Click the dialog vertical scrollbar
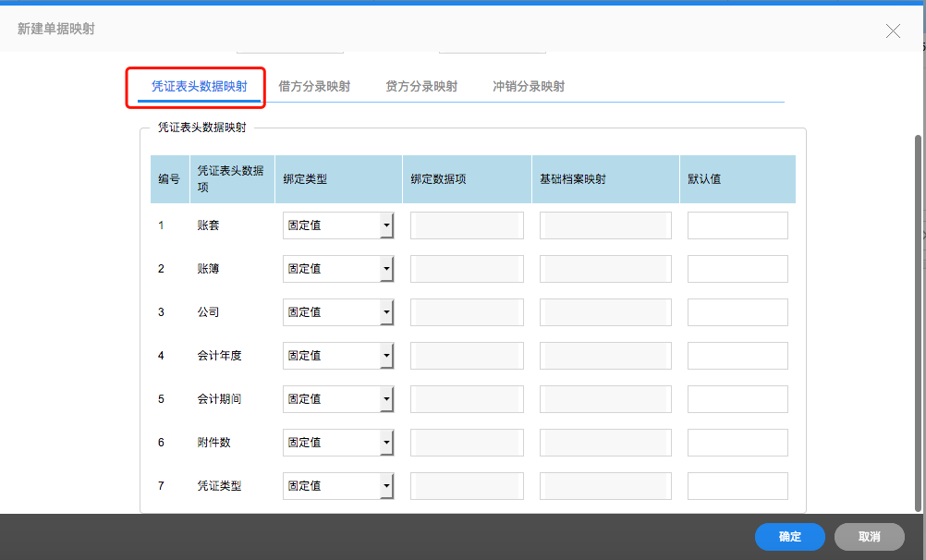Image resolution: width=926 pixels, height=560 pixels. point(918,323)
